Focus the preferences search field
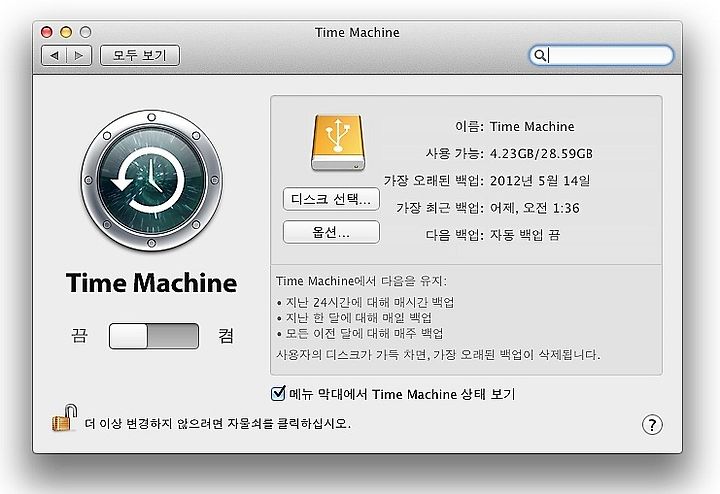 click(601, 55)
